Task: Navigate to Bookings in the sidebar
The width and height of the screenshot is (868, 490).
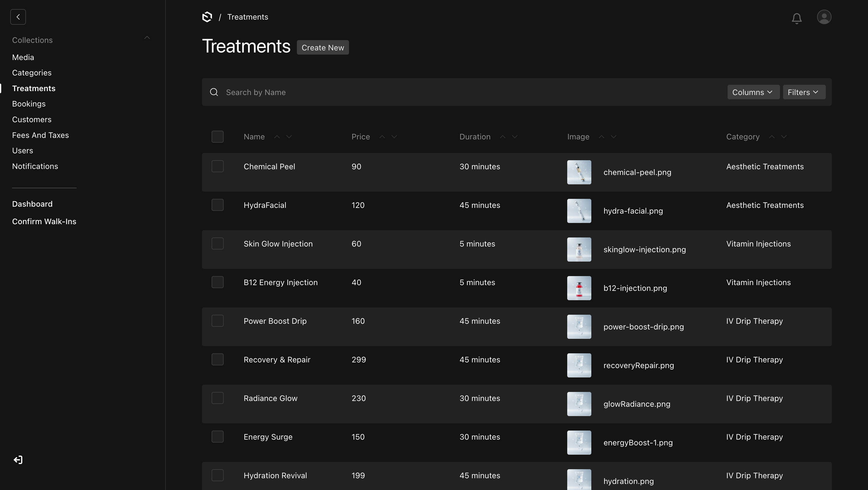Action: click(29, 103)
